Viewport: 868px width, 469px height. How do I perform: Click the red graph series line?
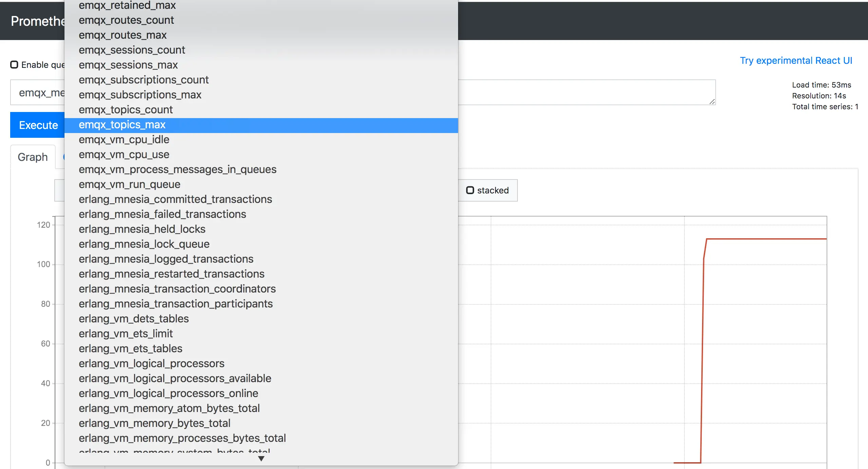(763, 239)
